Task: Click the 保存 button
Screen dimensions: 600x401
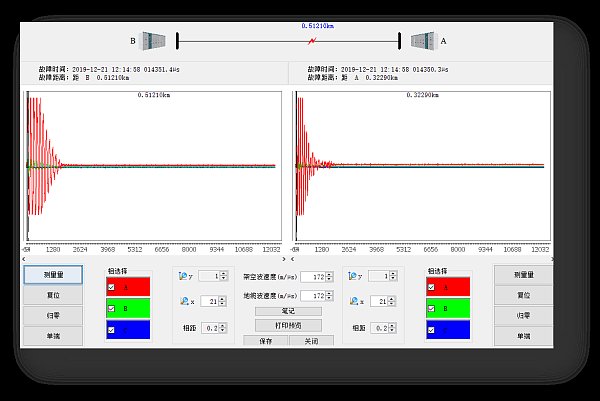Action: (x=266, y=341)
